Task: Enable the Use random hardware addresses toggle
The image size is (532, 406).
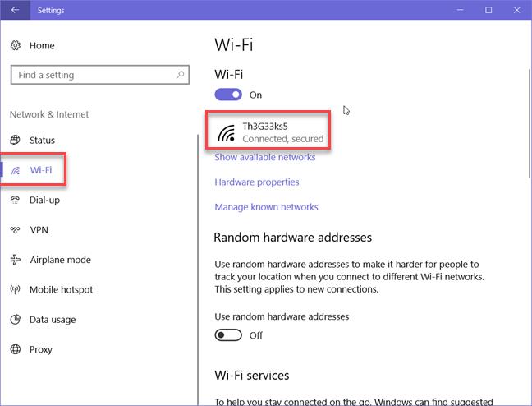Action: click(228, 335)
